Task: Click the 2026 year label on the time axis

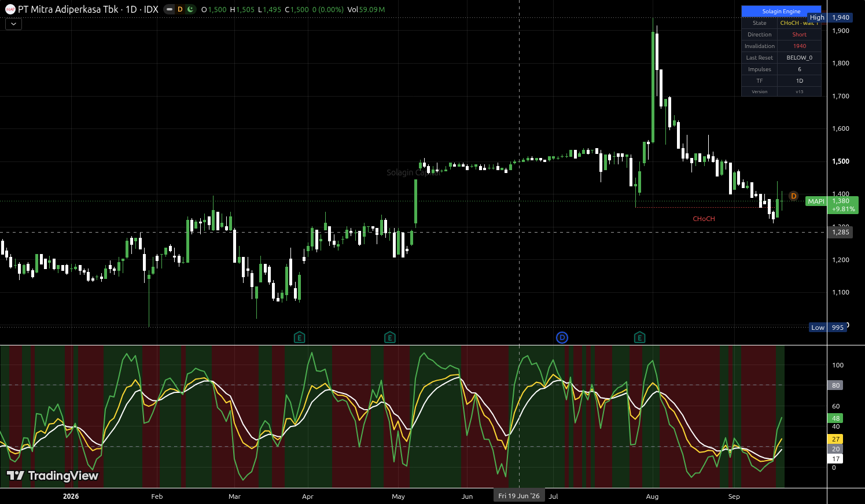Action: click(x=71, y=496)
